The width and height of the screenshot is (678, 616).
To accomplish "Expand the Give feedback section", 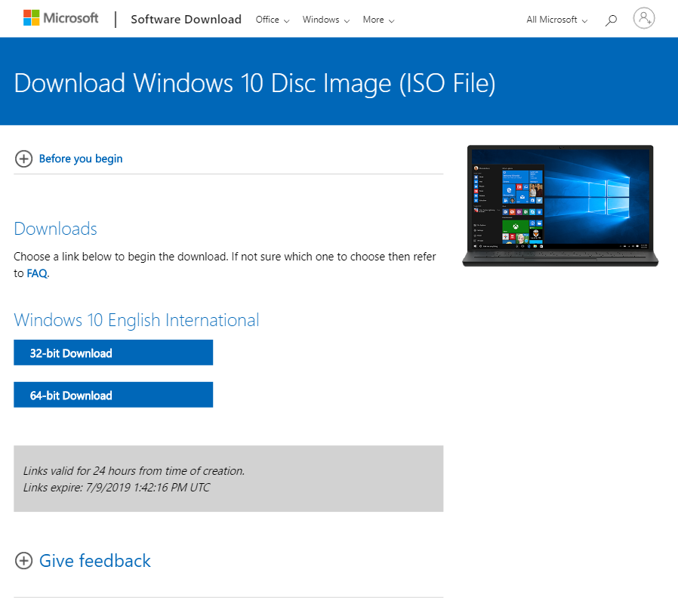I will (x=94, y=561).
